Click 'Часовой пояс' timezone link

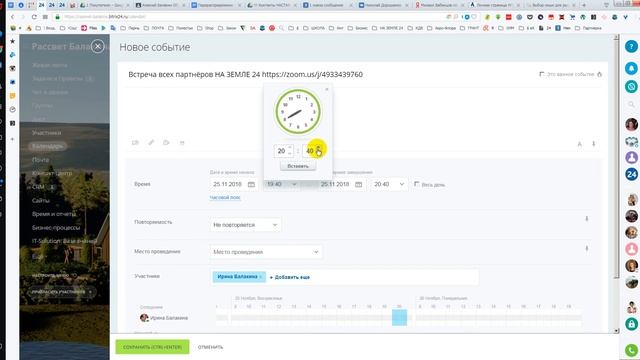tap(225, 198)
